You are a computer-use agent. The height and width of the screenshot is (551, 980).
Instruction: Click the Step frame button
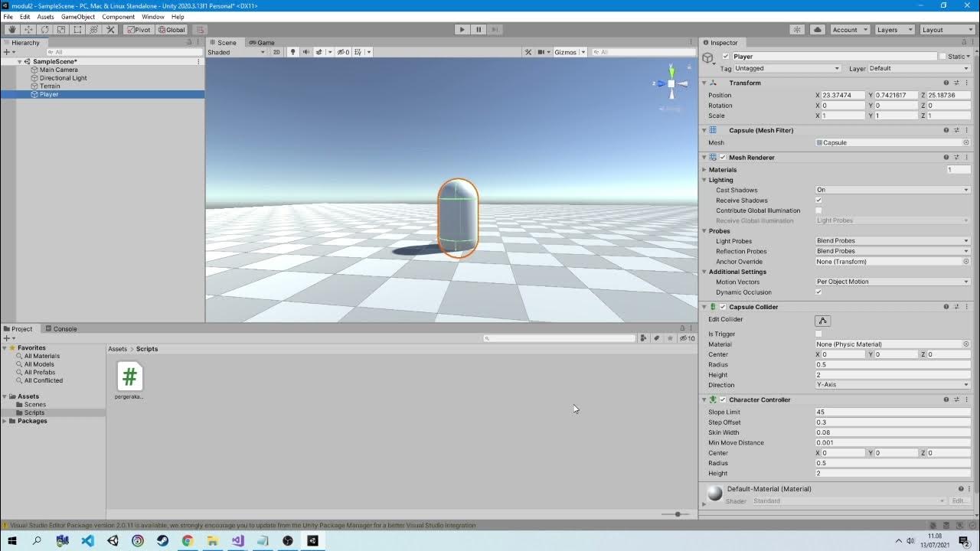(x=495, y=30)
